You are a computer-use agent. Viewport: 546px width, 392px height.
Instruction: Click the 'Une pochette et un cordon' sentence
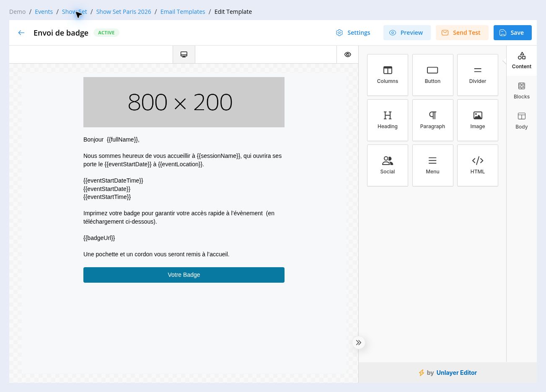point(156,254)
